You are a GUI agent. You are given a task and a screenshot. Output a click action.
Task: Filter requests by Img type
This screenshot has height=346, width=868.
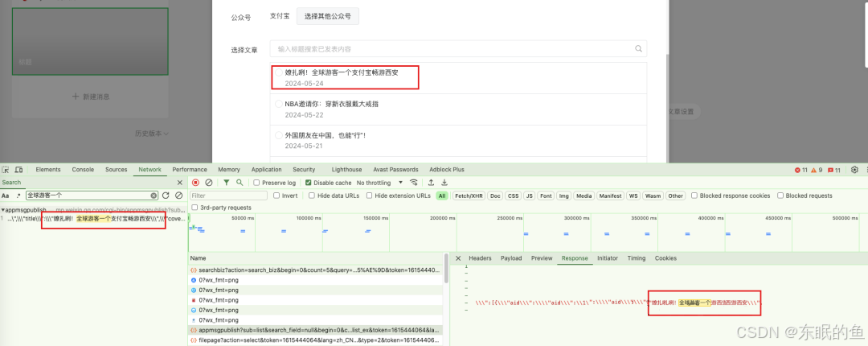563,196
